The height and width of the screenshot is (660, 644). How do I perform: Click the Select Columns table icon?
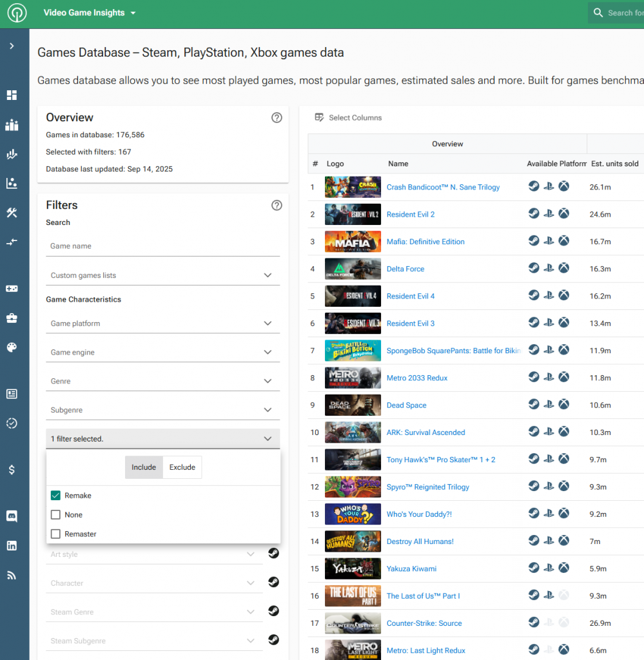pyautogui.click(x=319, y=117)
